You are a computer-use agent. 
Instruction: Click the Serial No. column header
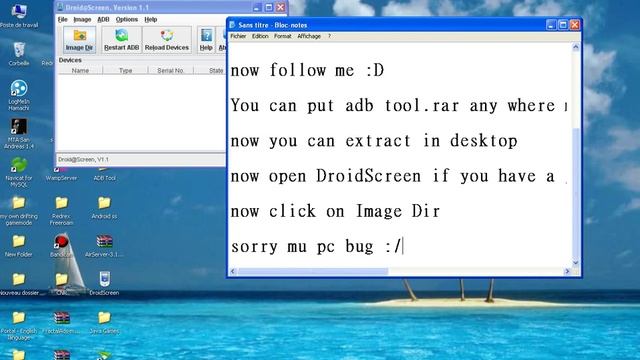coord(171,71)
